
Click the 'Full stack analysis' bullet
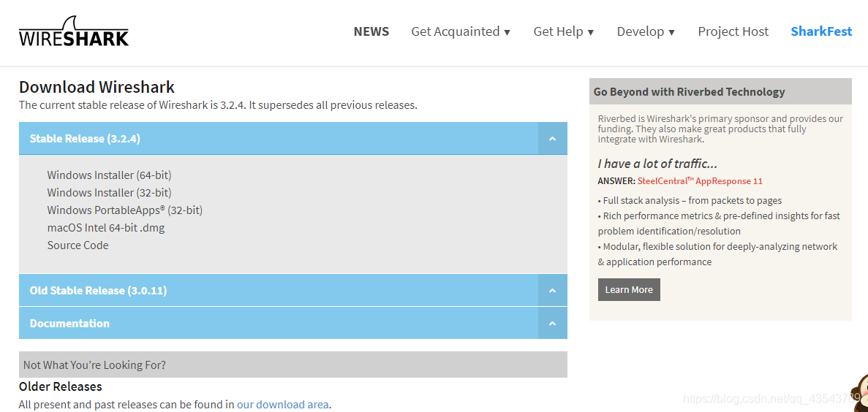pos(690,200)
